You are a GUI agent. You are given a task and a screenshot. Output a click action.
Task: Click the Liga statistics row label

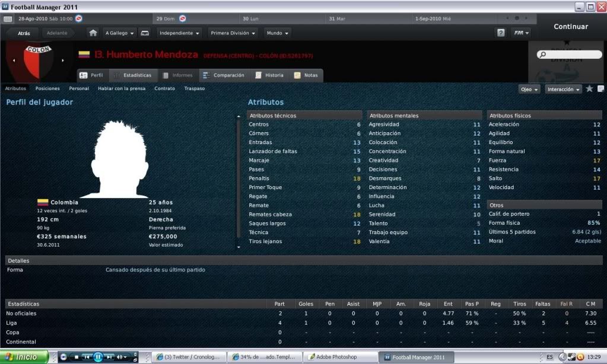tap(11, 323)
